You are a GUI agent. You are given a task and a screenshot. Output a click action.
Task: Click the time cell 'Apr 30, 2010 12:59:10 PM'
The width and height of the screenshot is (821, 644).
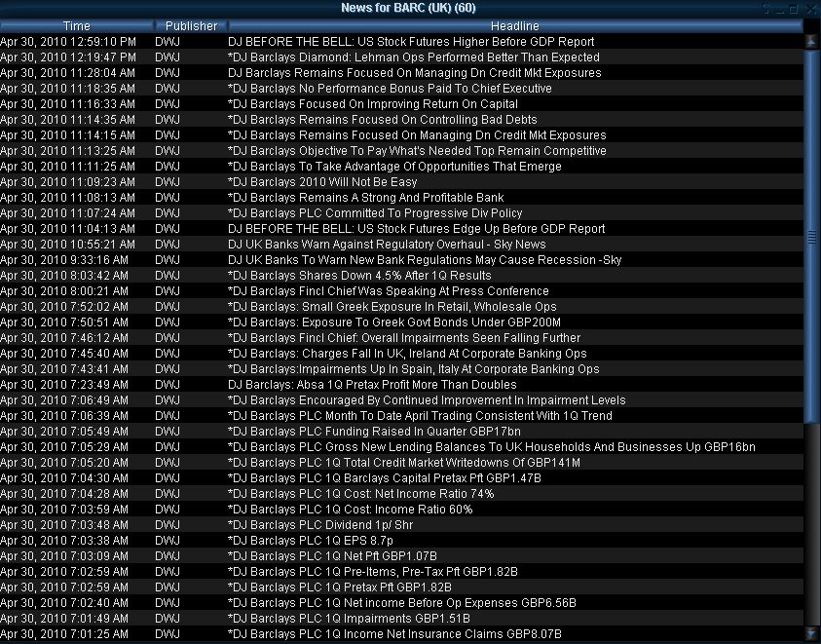point(68,41)
